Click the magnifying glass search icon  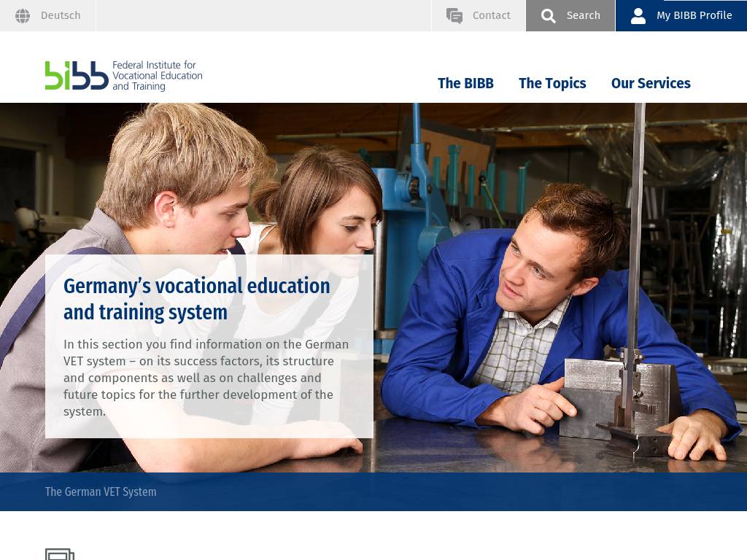tap(548, 16)
